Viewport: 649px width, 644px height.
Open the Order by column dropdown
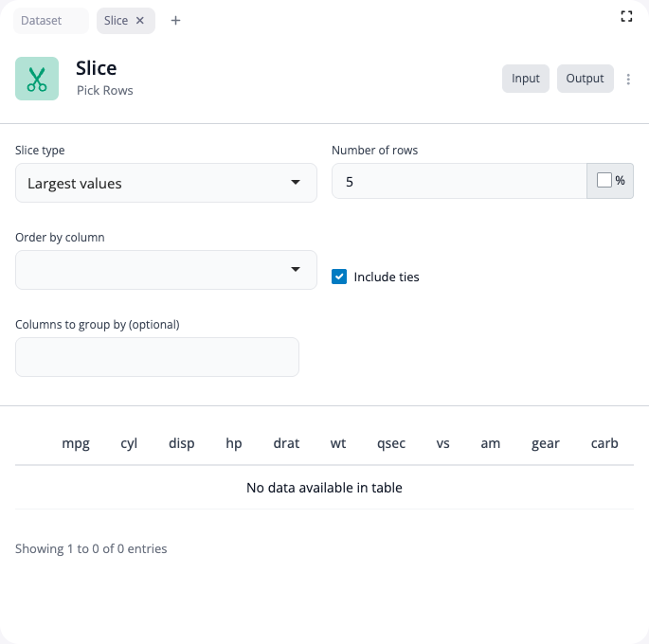tap(166, 270)
